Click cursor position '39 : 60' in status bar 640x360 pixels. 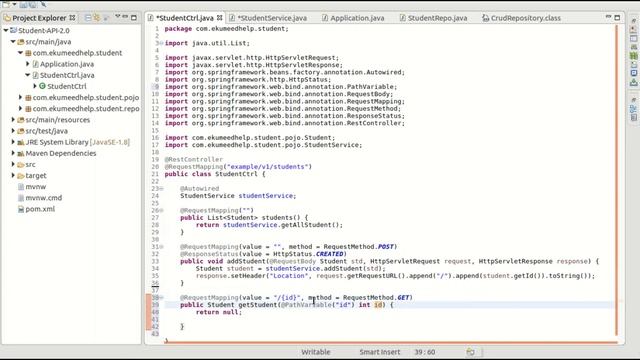pos(424,352)
